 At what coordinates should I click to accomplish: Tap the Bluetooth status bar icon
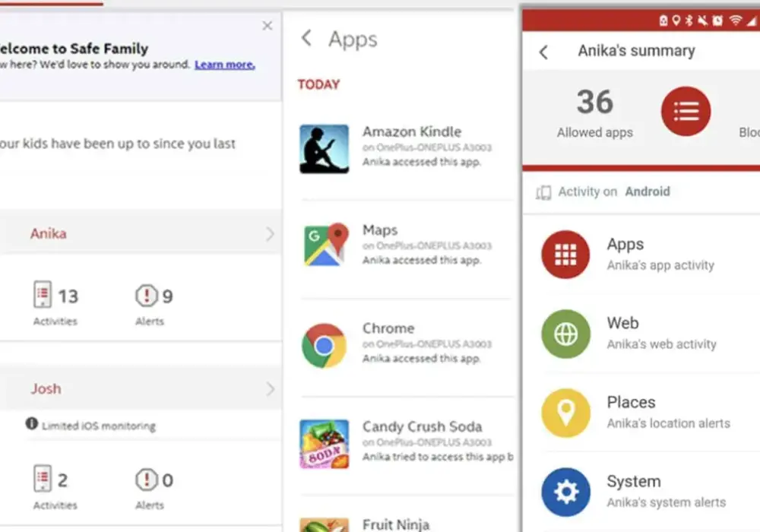pos(689,21)
